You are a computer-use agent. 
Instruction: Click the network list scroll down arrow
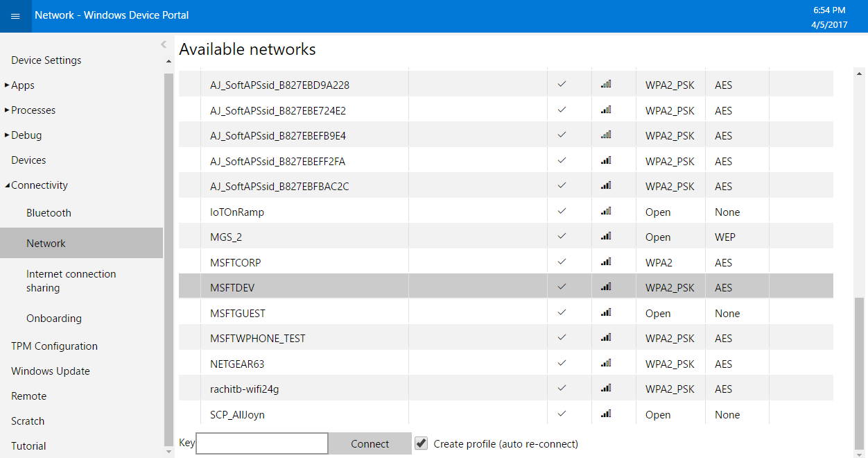[860, 451]
